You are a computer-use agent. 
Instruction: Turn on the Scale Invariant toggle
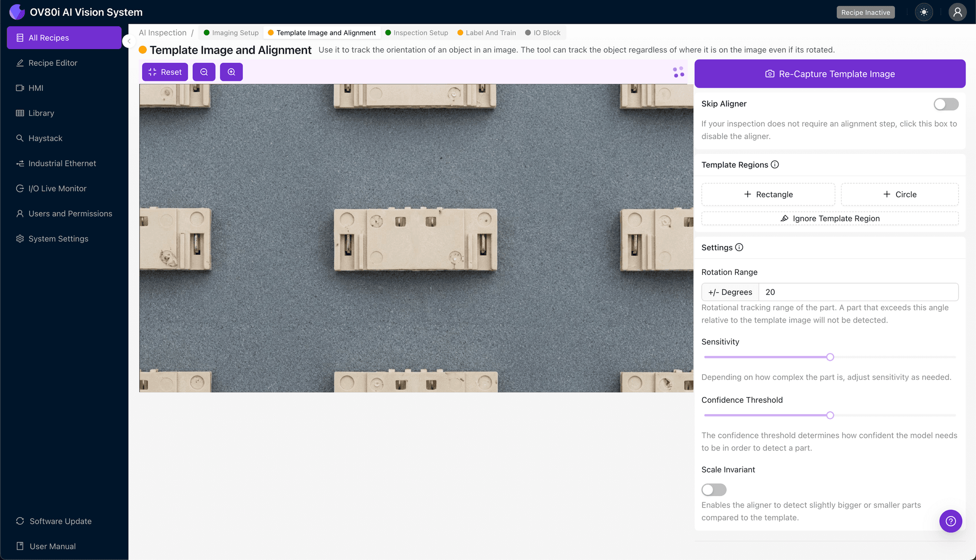(713, 489)
